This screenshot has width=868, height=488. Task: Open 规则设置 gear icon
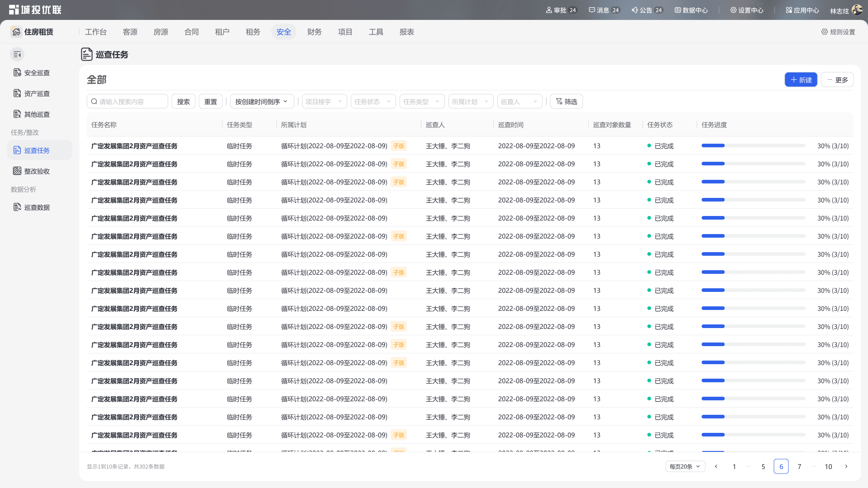click(825, 32)
